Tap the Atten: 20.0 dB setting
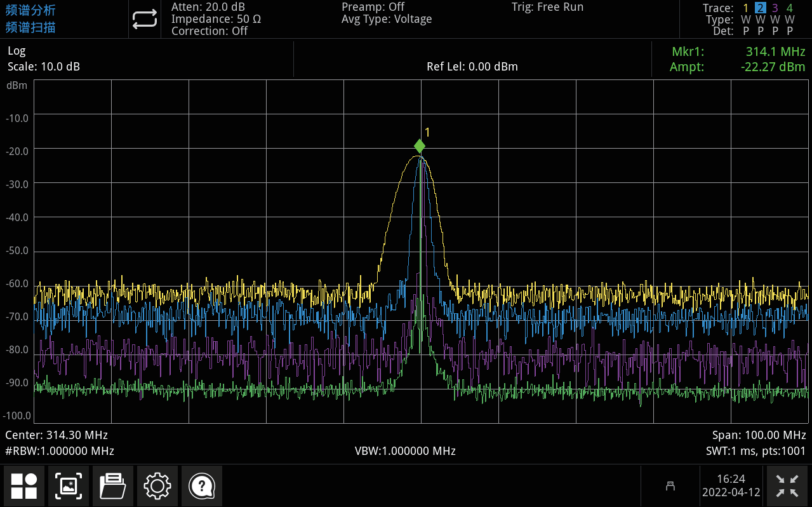This screenshot has height=507, width=812. click(x=208, y=7)
